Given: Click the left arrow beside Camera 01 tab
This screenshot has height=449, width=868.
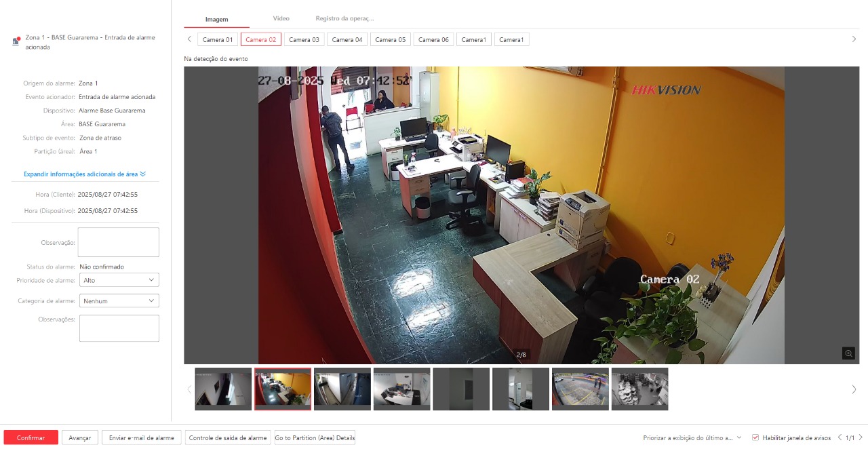Looking at the screenshot, I should pyautogui.click(x=189, y=39).
